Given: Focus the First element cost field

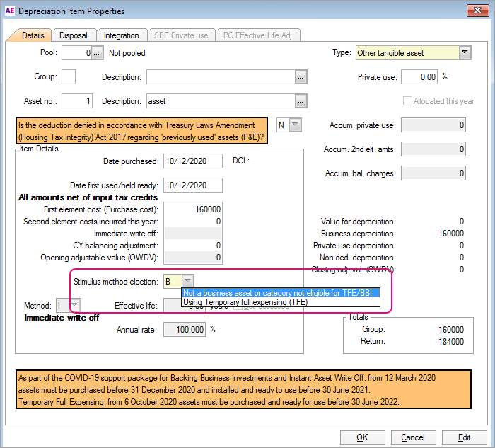Looking at the screenshot, I should [192, 209].
